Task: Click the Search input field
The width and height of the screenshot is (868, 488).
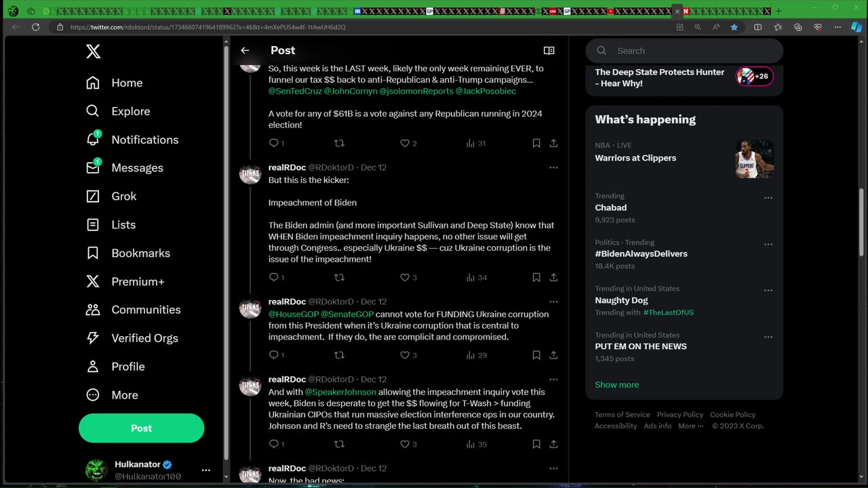Action: 684,51
